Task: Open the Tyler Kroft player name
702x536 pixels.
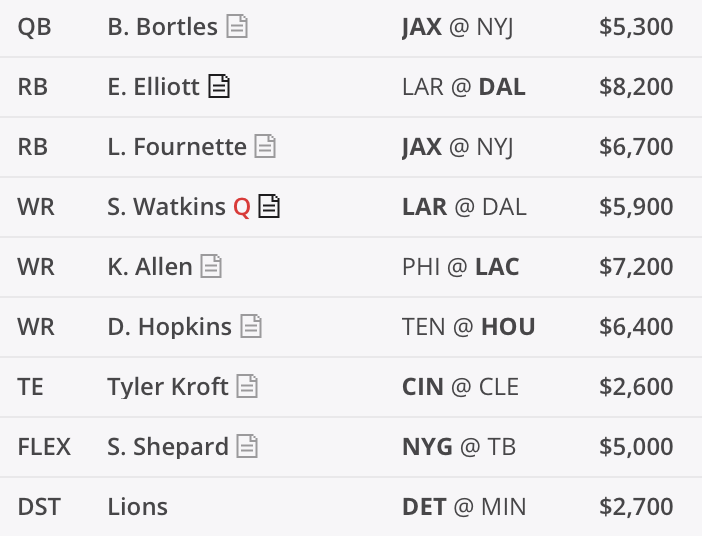Action: pos(167,387)
